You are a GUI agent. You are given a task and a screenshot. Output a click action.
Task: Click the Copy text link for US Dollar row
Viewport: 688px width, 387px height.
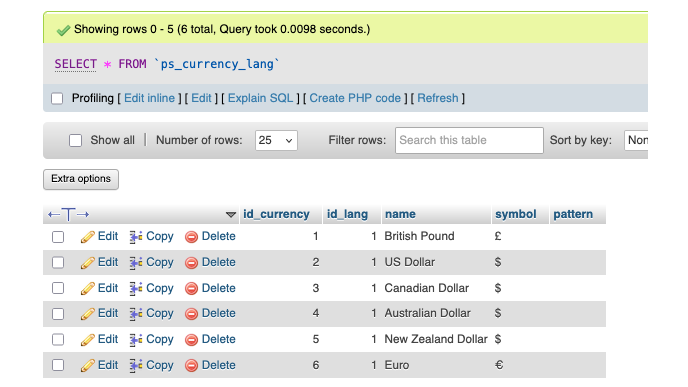click(160, 262)
